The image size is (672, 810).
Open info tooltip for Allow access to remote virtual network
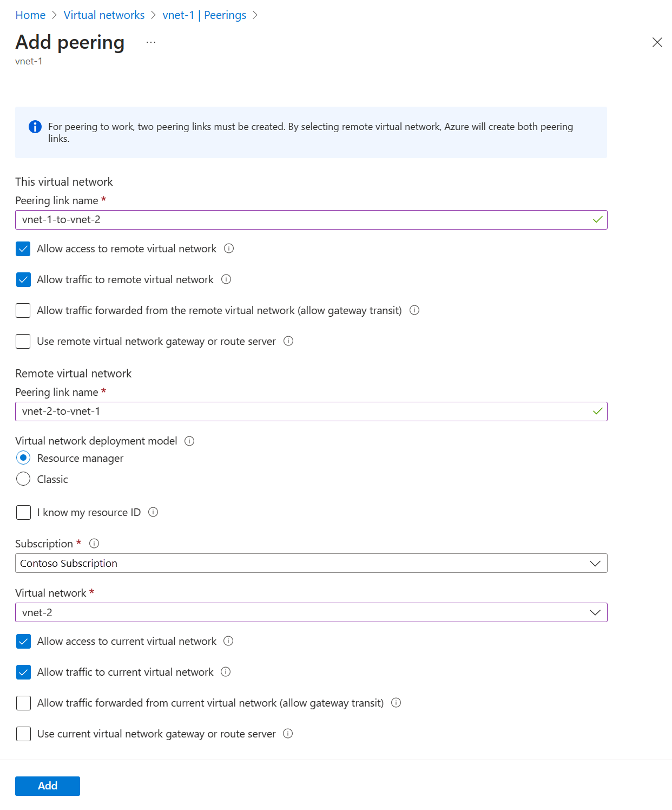[229, 249]
